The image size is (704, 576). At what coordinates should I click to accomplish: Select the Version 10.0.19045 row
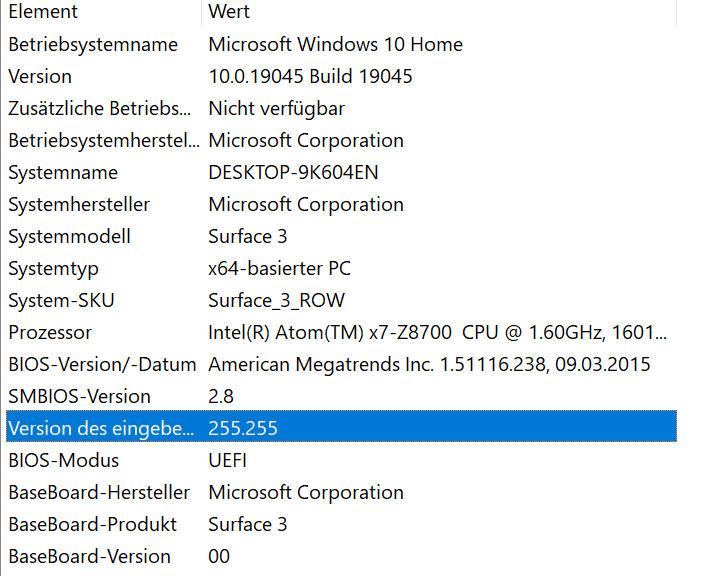point(40,76)
